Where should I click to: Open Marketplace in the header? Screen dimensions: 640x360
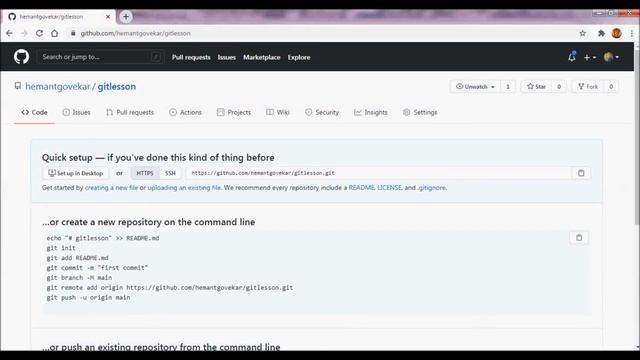262,58
